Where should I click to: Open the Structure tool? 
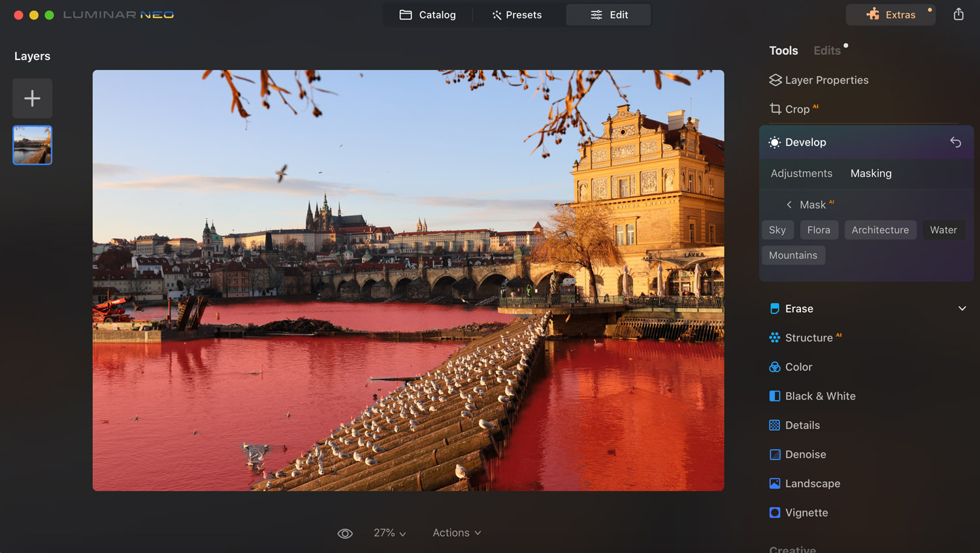(808, 338)
